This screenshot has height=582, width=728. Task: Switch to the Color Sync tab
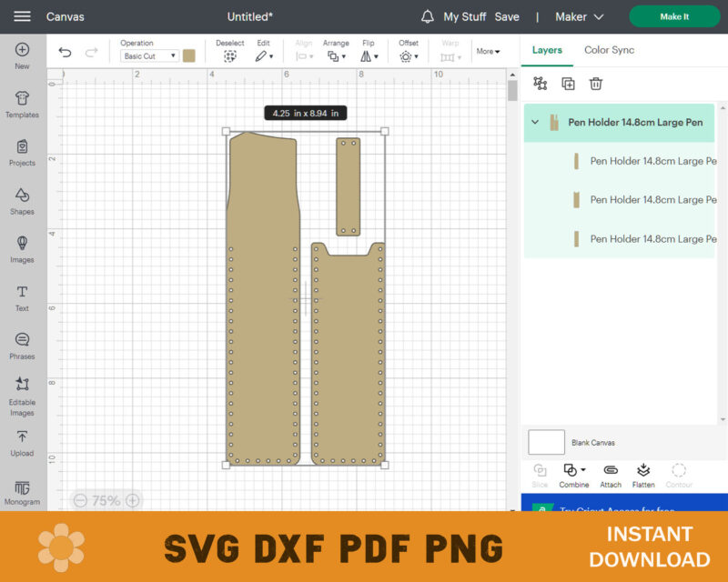pyautogui.click(x=609, y=50)
